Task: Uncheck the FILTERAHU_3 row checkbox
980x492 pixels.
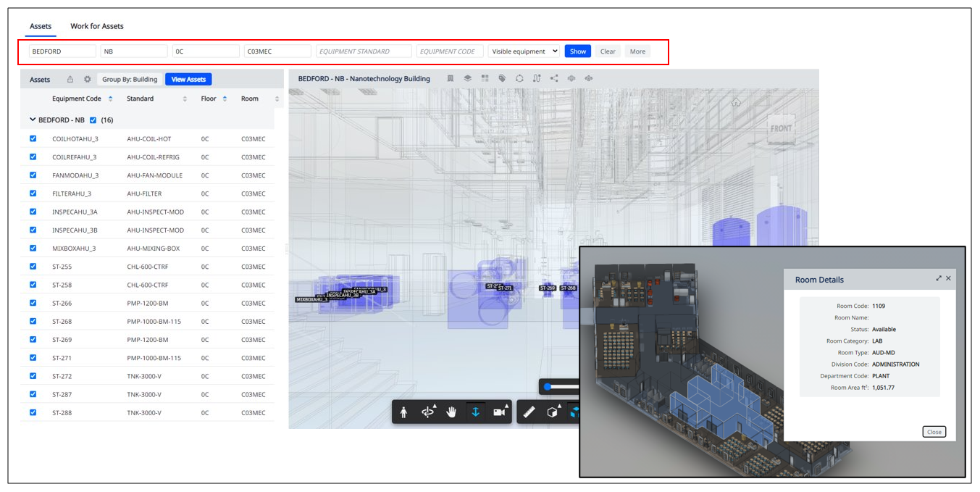Action: tap(33, 193)
